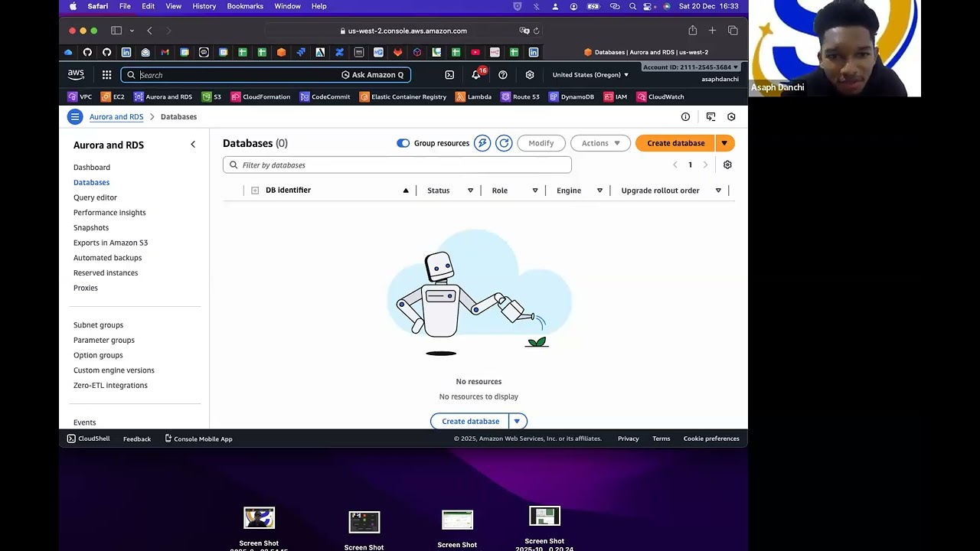The width and height of the screenshot is (980, 551).
Task: Open Snapshots in sidebar
Action: [x=91, y=228]
